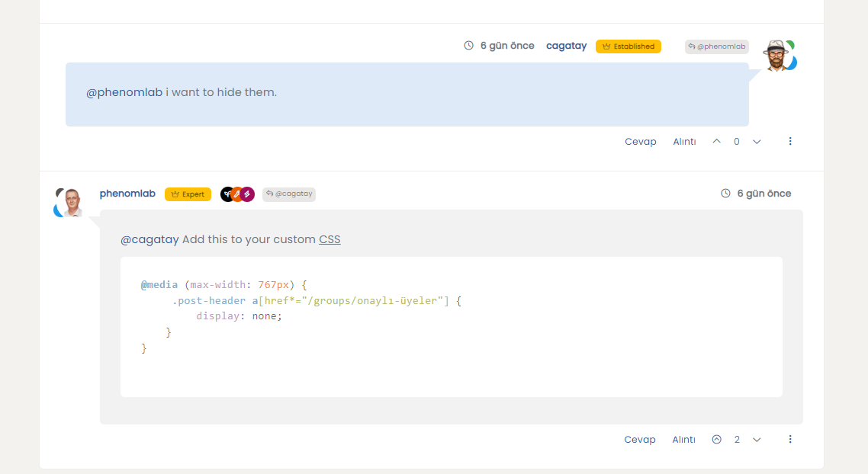Click the magenta group badge icon
The width and height of the screenshot is (868, 474).
[x=247, y=194]
